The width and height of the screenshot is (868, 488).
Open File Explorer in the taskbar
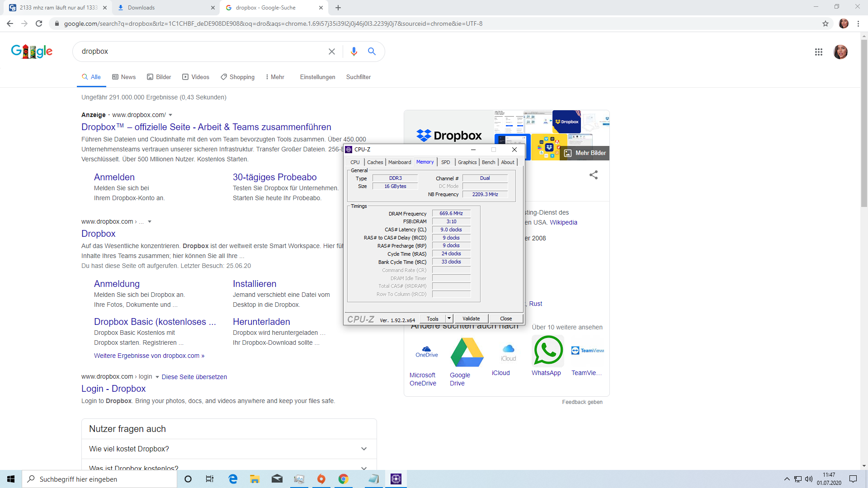coord(255,479)
